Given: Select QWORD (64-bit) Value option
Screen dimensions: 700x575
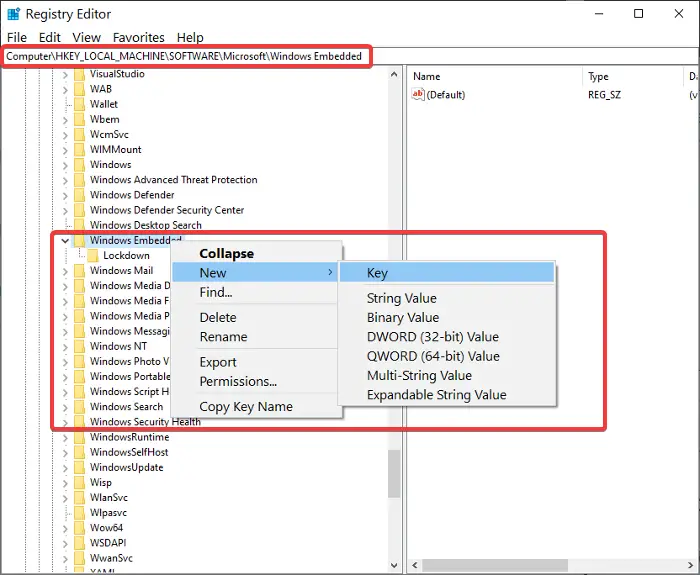Looking at the screenshot, I should [446, 356].
